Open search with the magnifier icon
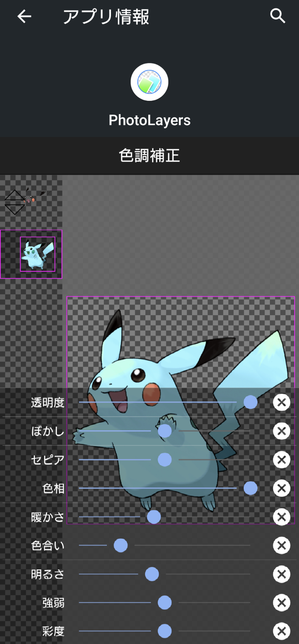The width and height of the screenshot is (299, 644). pos(277,16)
